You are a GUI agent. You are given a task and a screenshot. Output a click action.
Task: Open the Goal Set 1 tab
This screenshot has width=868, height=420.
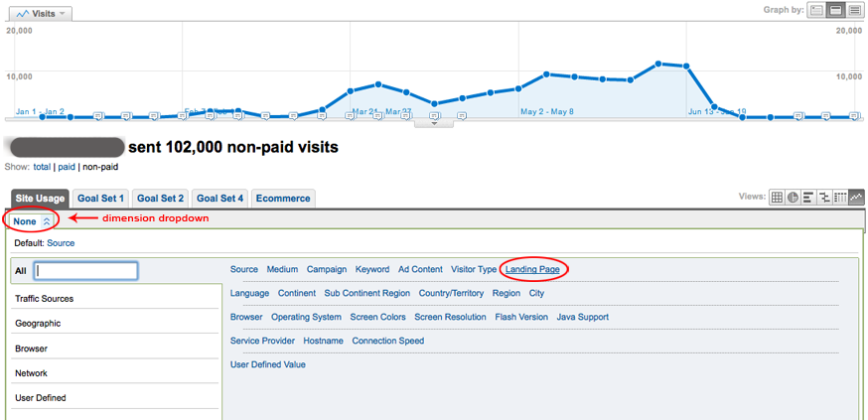(100, 199)
